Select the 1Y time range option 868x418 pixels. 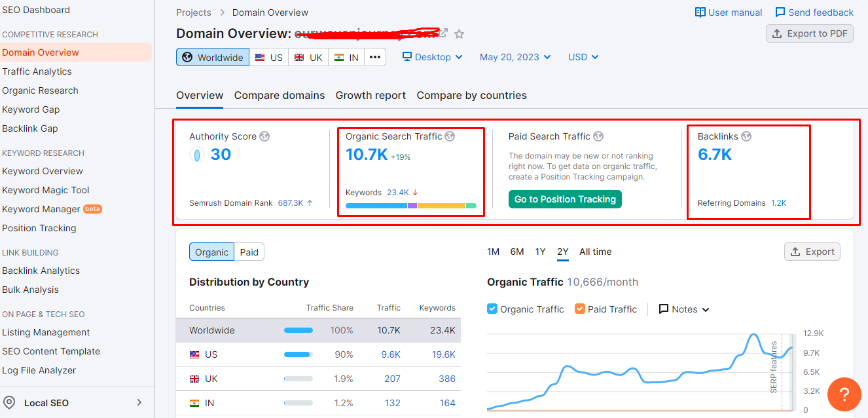(x=540, y=252)
